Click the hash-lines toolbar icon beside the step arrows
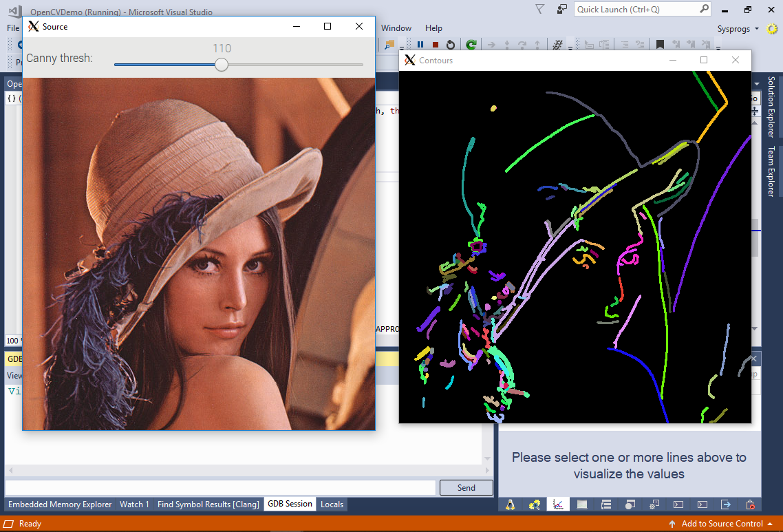The height and width of the screenshot is (532, 783). coord(558,45)
